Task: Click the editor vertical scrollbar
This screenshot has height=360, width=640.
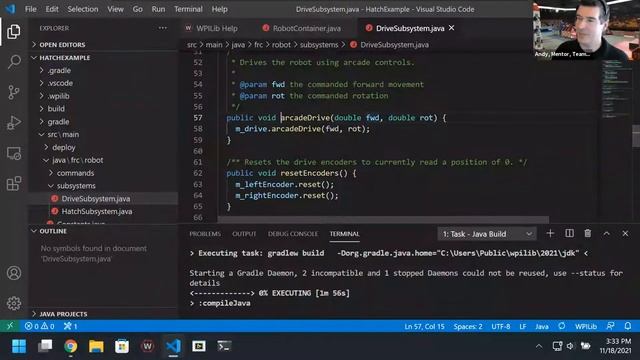Action: click(636, 136)
